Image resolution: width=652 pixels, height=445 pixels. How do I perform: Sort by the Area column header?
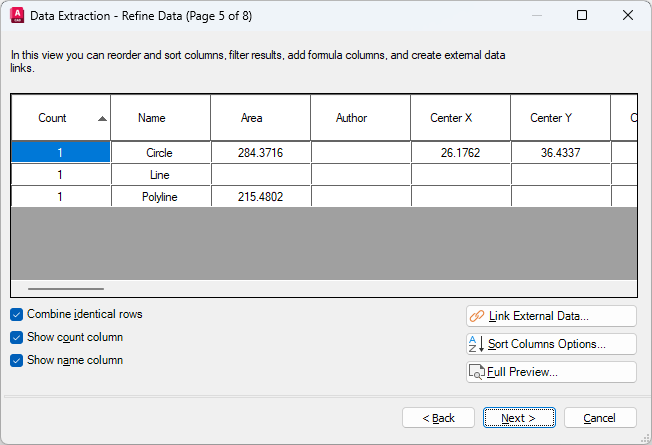coord(252,118)
